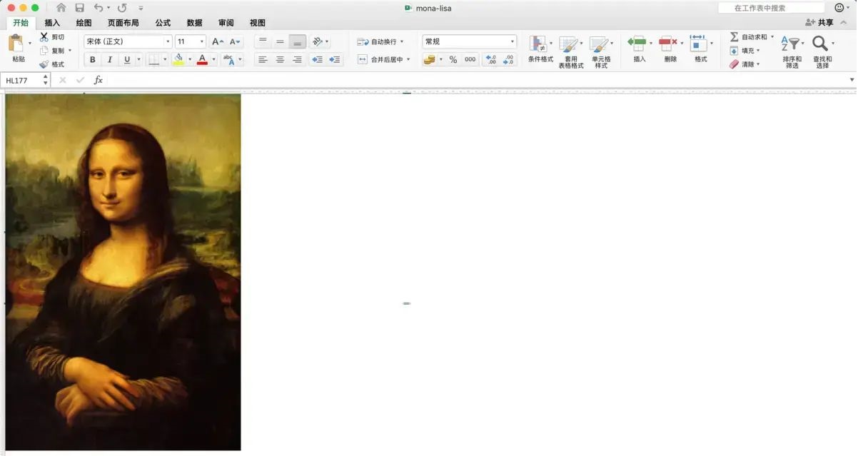868x456 pixels.
Task: Click the Paste (粘贴) clipboard icon
Action: click(16, 43)
